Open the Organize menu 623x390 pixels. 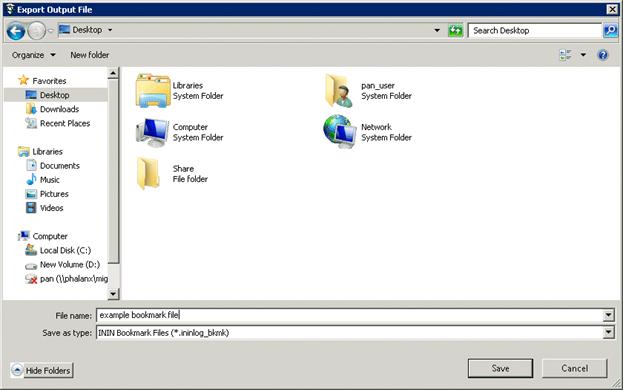click(33, 55)
